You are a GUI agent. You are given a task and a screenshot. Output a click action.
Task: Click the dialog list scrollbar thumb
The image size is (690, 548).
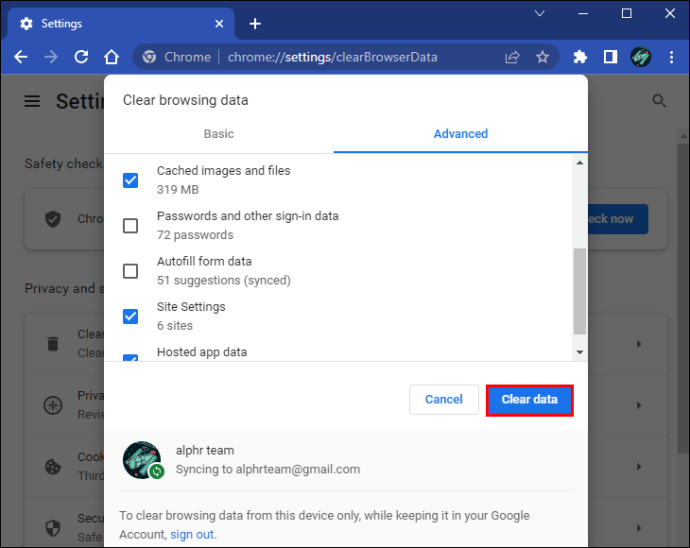580,291
